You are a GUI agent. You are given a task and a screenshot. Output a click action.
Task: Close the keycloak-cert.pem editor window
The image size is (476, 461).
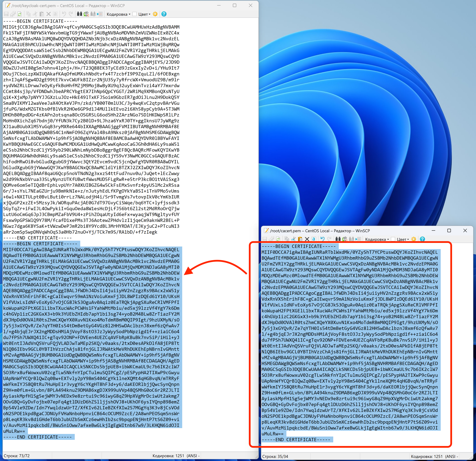click(x=250, y=5)
